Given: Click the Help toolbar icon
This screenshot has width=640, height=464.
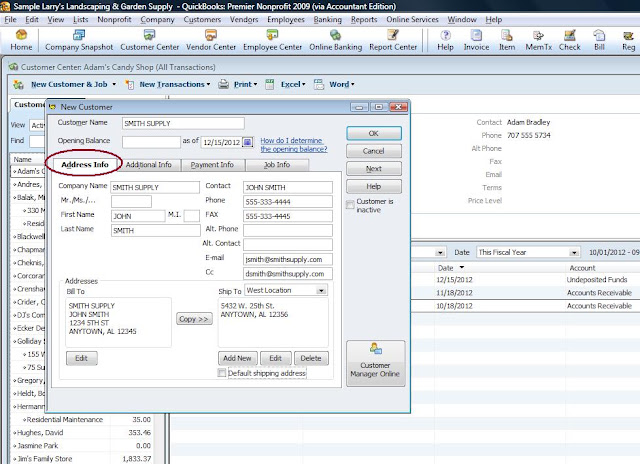Looking at the screenshot, I should click(x=445, y=40).
